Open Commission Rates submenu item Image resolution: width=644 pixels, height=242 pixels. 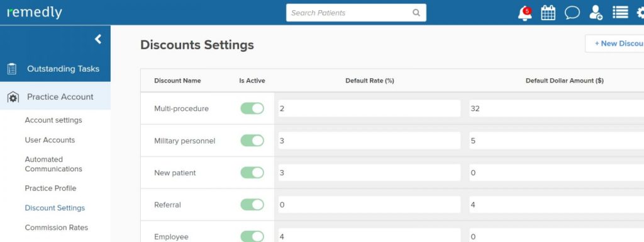pyautogui.click(x=56, y=228)
